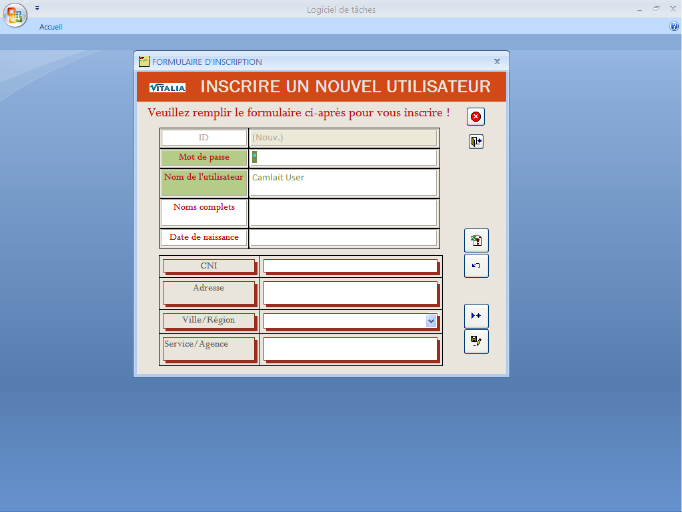Click the CNI label button

(x=209, y=266)
